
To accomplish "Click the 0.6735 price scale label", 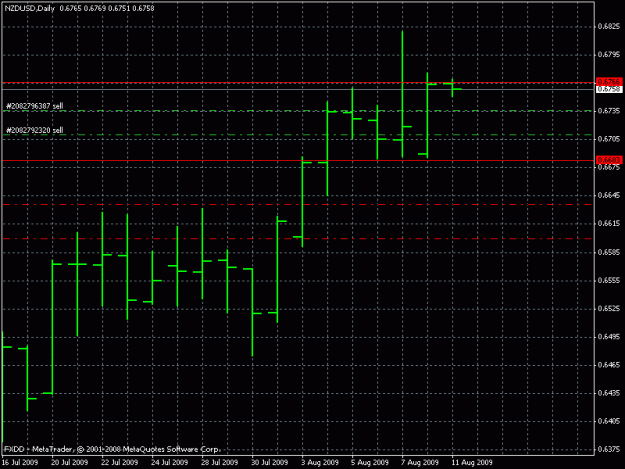I will tap(609, 110).
